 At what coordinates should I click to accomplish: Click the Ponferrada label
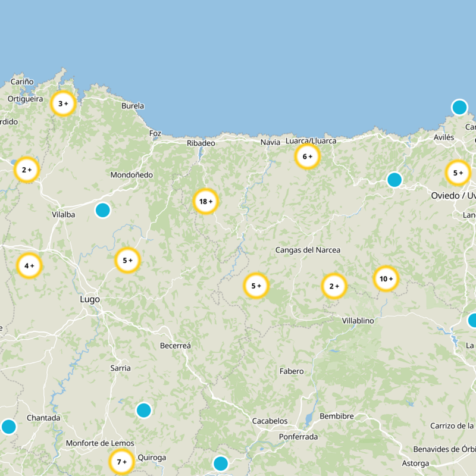[299, 437]
